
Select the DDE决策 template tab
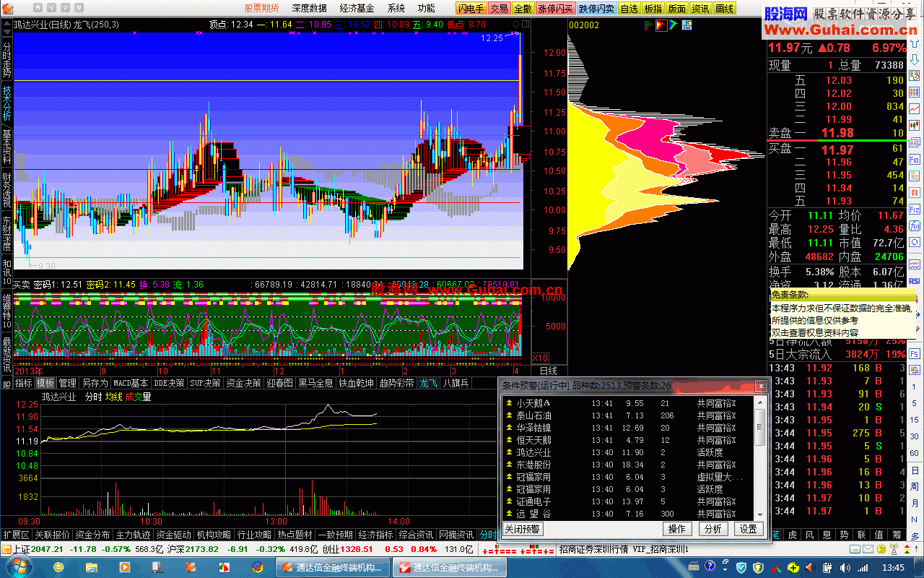(x=169, y=384)
